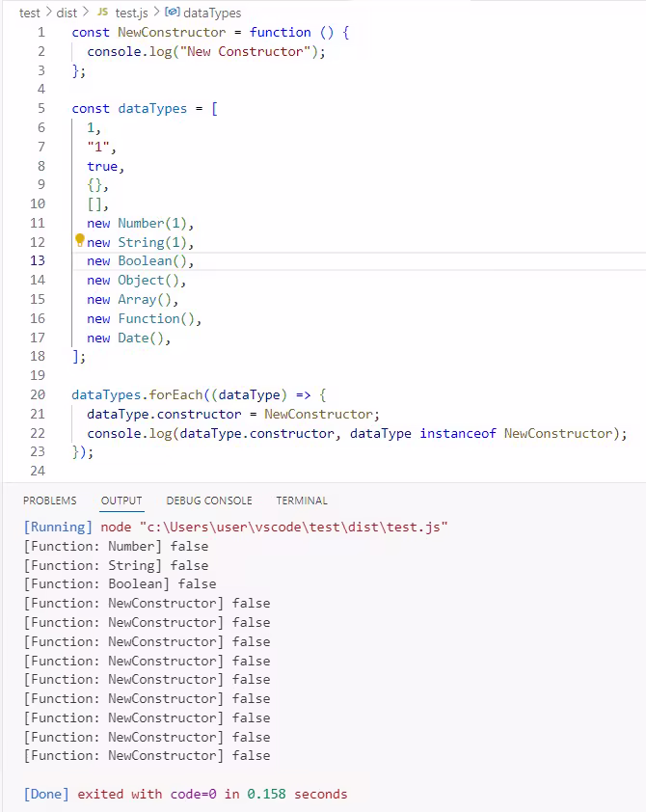
Task: Click the JS file icon in the breadcrumb
Action: coord(102,13)
